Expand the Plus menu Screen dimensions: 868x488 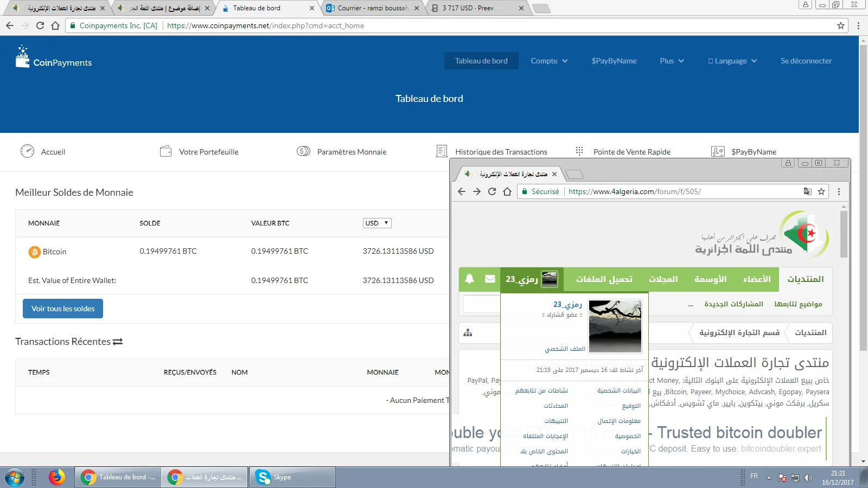(x=672, y=61)
